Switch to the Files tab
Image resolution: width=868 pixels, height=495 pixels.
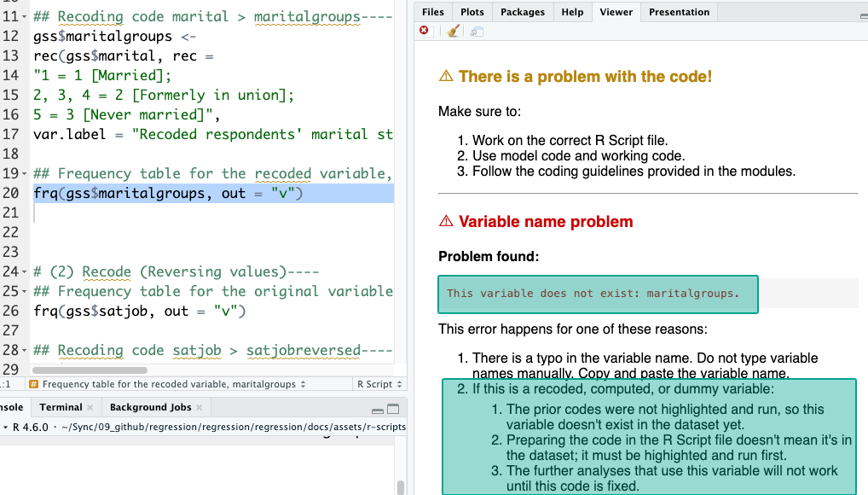pos(433,12)
